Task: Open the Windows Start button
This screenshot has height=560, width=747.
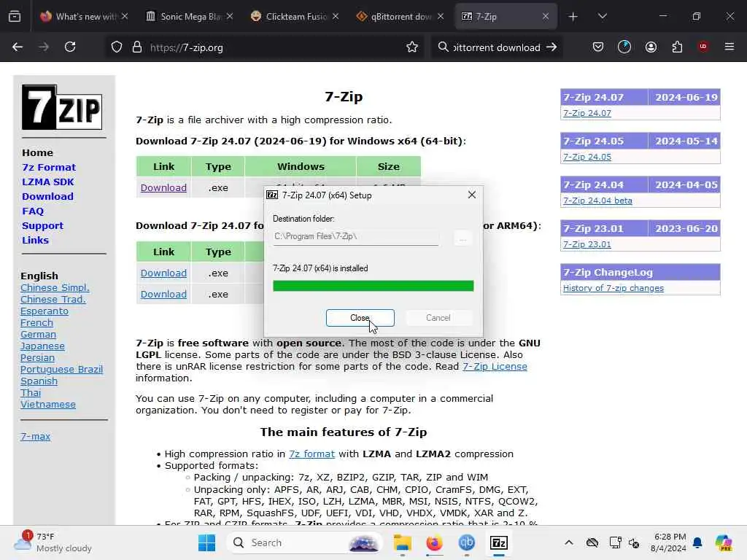Action: click(x=206, y=542)
